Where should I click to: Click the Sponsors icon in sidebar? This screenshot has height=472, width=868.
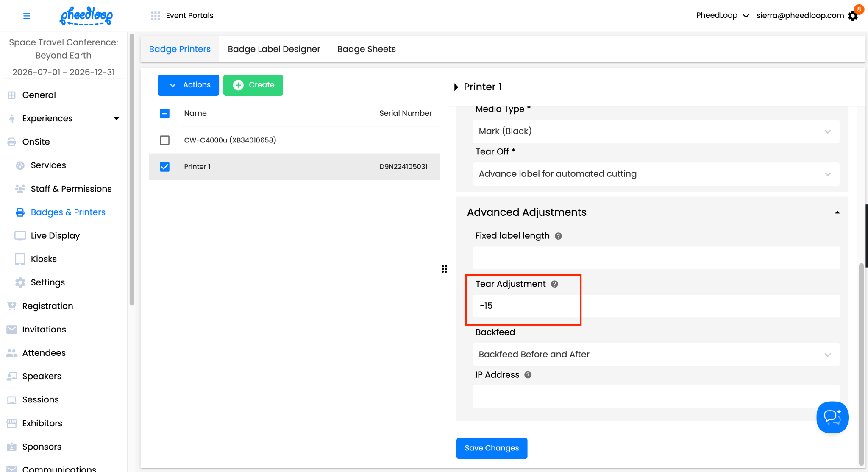pyautogui.click(x=12, y=447)
